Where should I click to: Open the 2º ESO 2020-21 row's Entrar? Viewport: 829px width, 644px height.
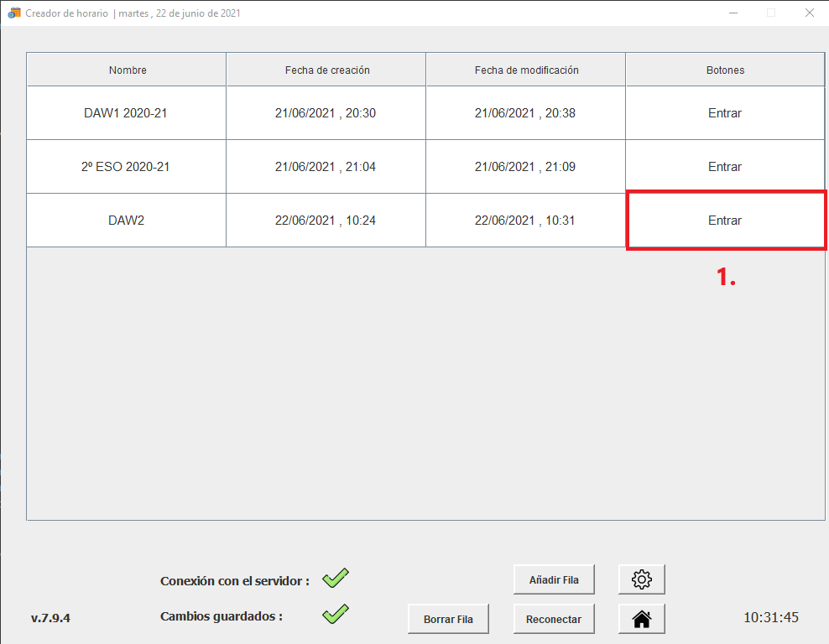click(x=724, y=167)
